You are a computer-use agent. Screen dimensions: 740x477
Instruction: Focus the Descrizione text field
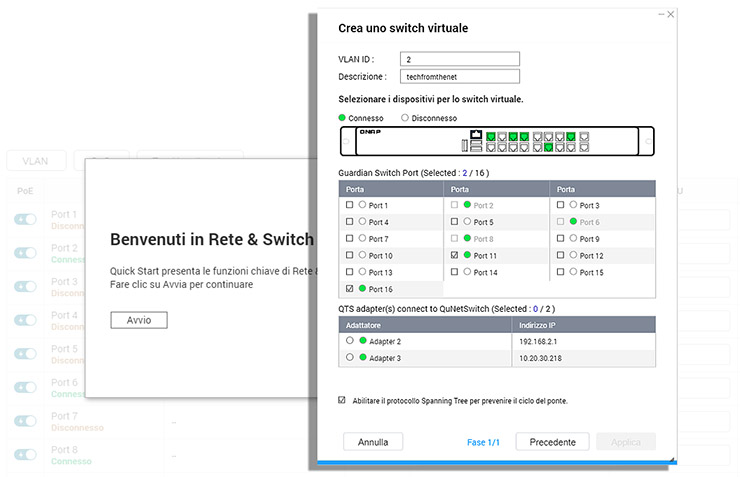(459, 76)
